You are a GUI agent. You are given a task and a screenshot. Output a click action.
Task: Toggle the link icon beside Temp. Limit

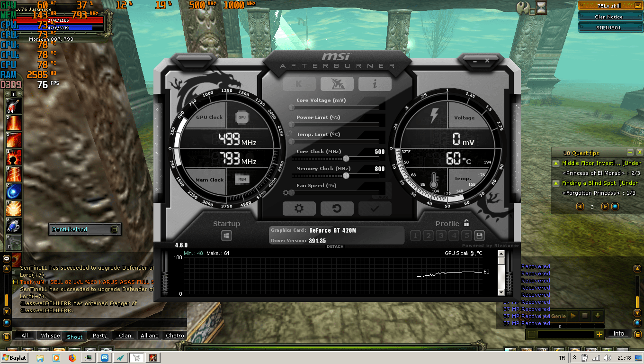coord(288,134)
